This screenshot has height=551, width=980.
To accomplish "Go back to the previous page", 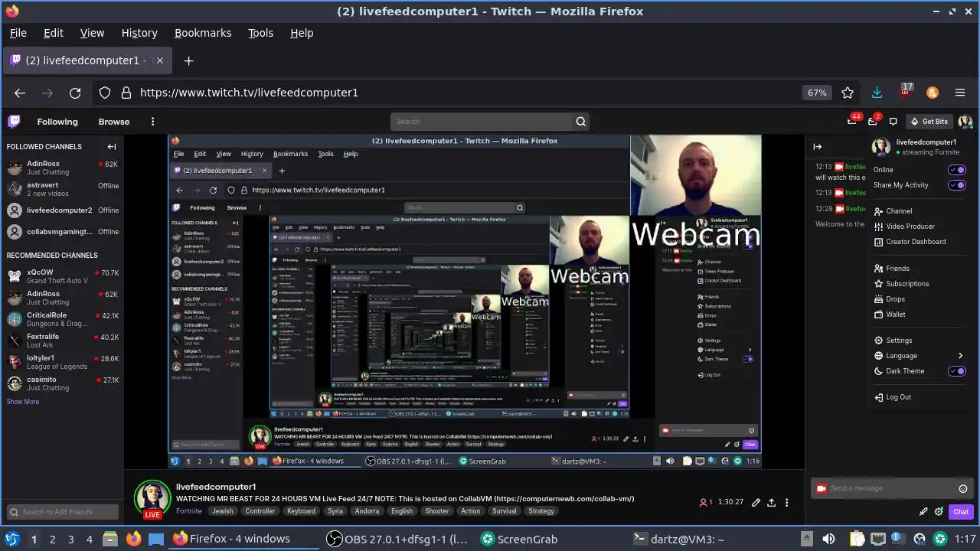I will point(20,93).
